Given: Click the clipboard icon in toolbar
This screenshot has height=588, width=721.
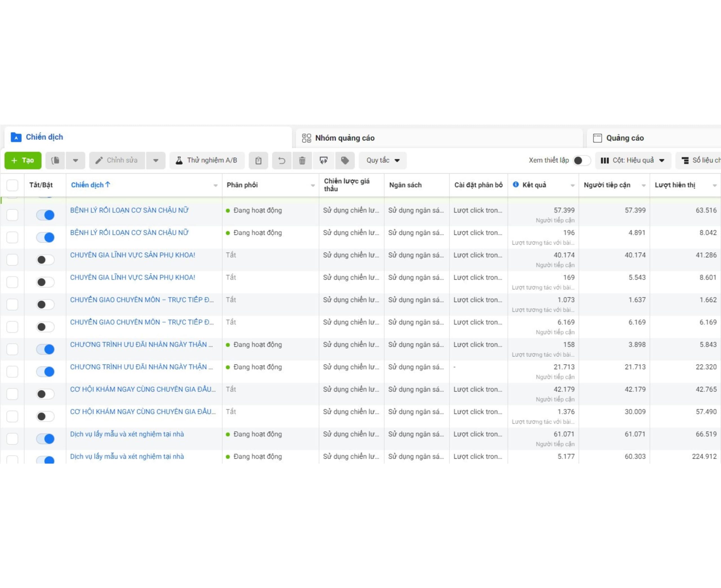Looking at the screenshot, I should point(258,160).
